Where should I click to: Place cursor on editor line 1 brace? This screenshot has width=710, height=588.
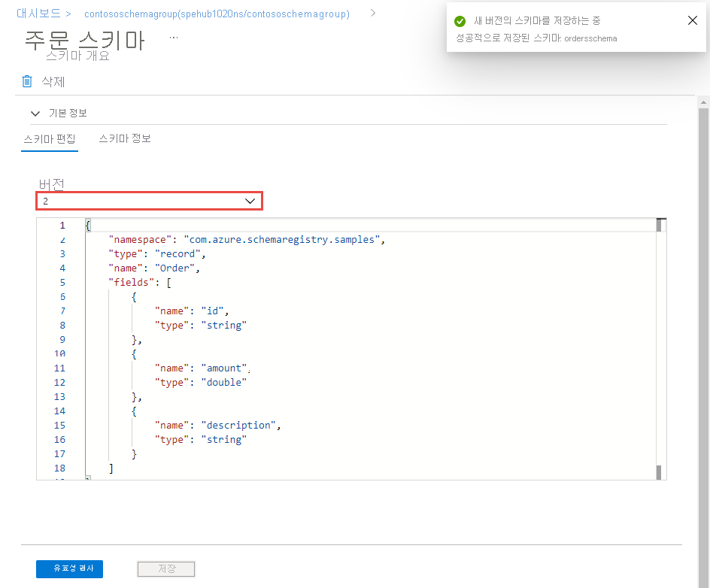(x=88, y=226)
